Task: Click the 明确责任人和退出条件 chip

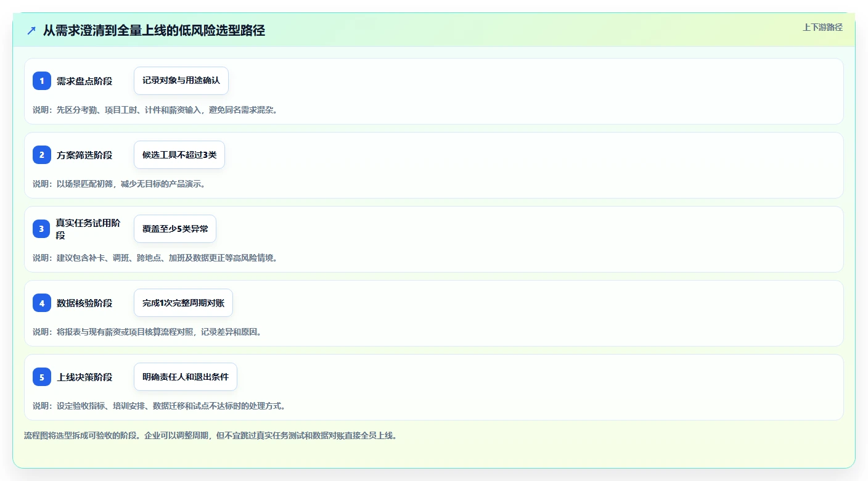Action: coord(186,377)
